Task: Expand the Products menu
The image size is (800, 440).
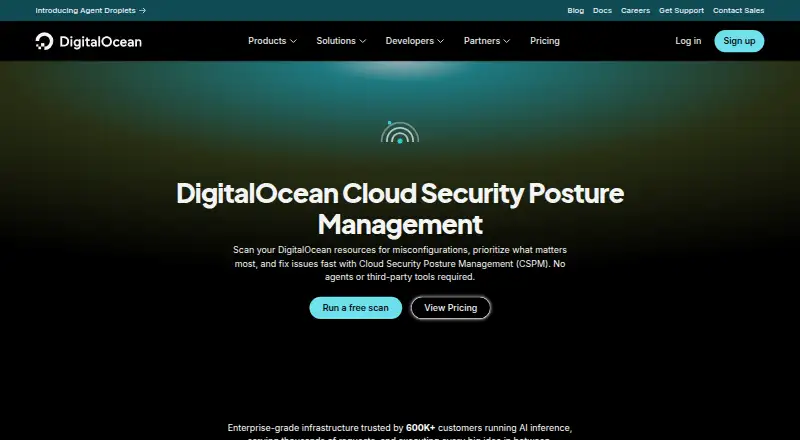Action: pos(272,41)
